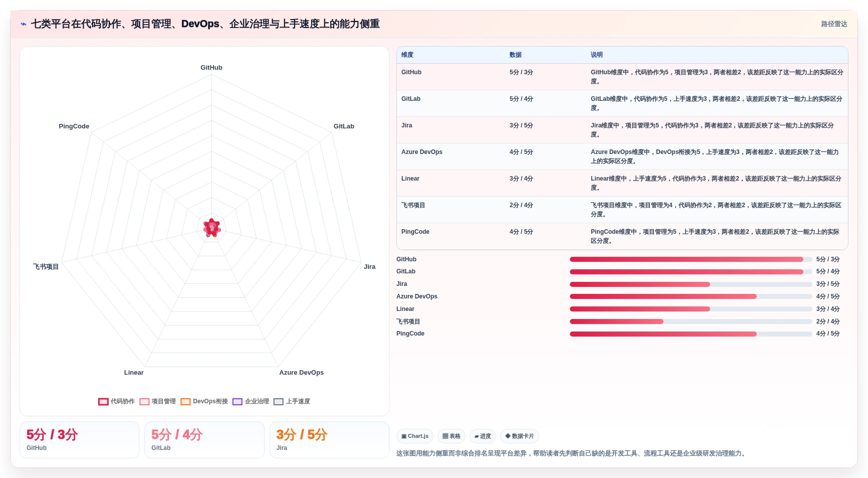Click the 路径雷达 label in header
This screenshot has height=478, width=868.
(x=834, y=24)
